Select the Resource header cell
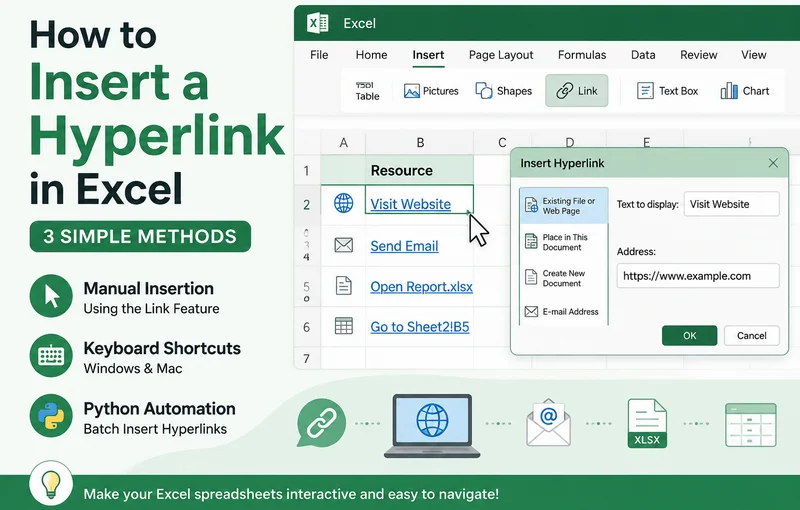Screen dimensions: 800x510 (x=419, y=170)
